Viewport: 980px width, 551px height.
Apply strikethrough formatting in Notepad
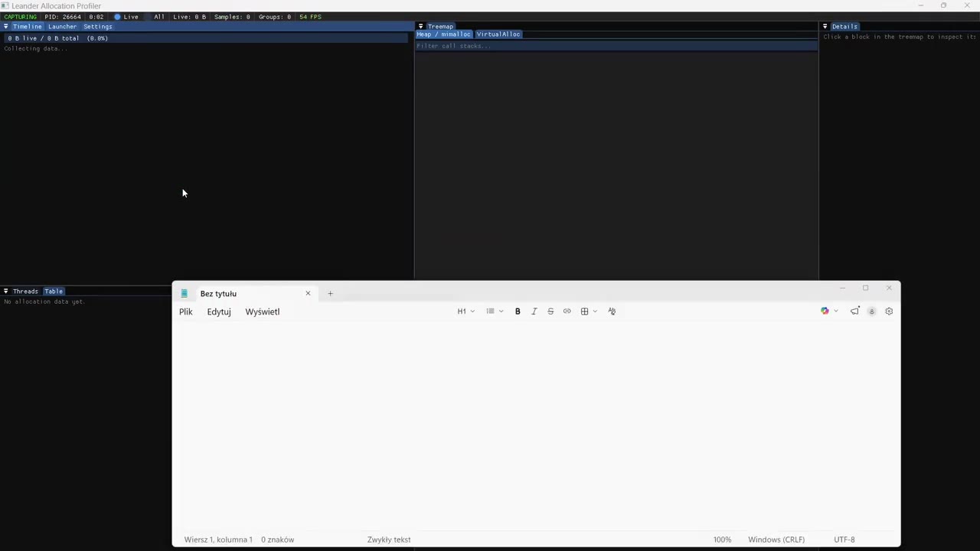point(550,311)
